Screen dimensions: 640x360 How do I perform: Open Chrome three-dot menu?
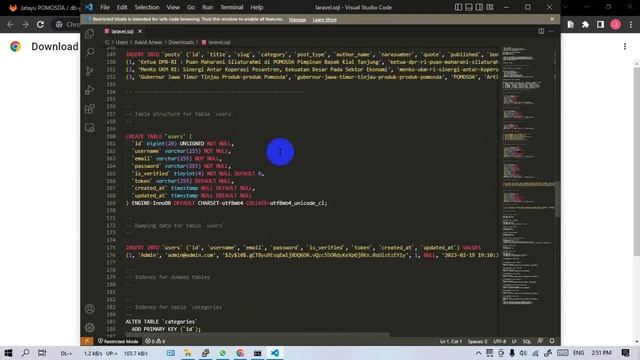(631, 24)
